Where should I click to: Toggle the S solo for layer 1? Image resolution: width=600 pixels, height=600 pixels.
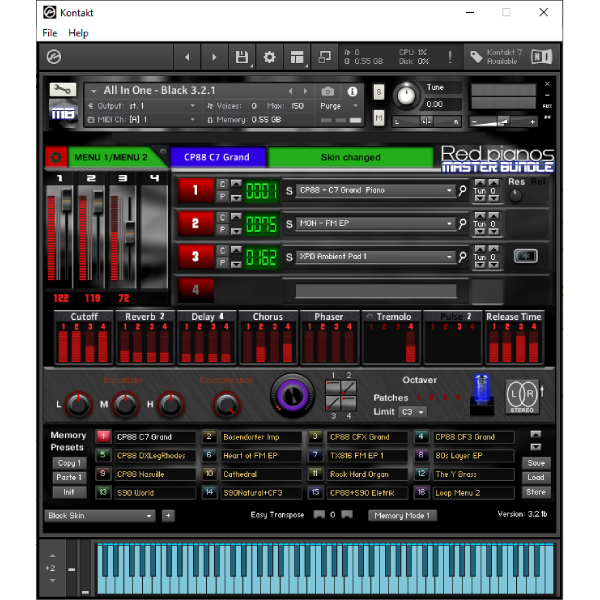pyautogui.click(x=289, y=191)
